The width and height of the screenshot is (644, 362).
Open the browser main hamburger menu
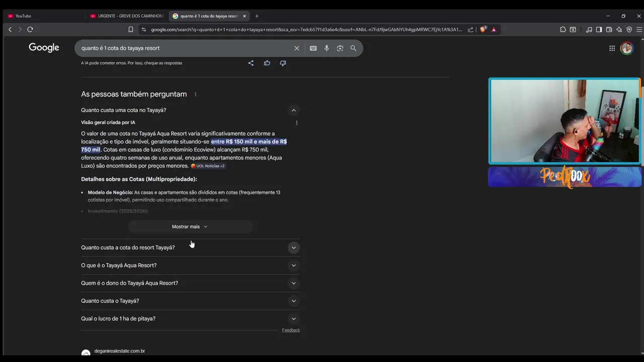point(639,30)
